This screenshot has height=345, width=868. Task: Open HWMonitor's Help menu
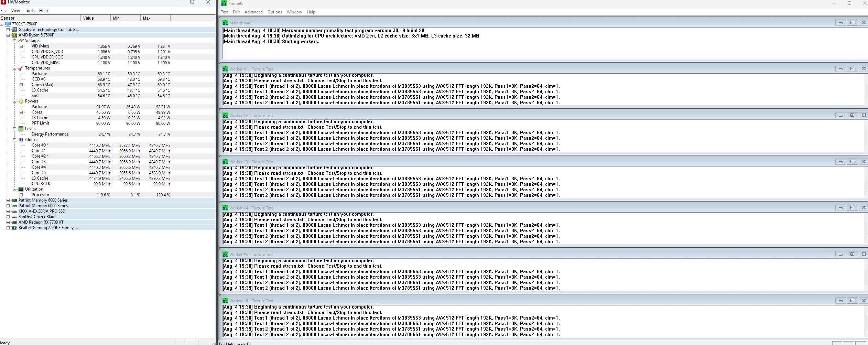(43, 11)
